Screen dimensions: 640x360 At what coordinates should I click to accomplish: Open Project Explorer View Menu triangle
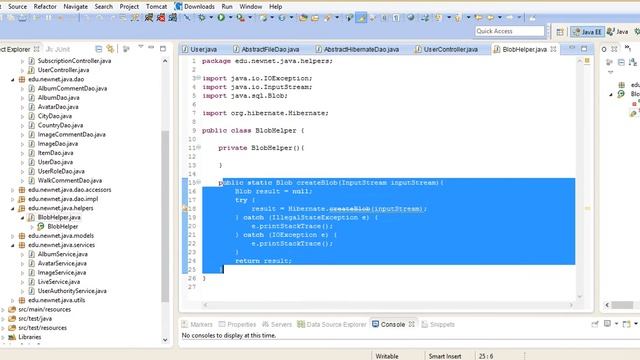point(141,47)
